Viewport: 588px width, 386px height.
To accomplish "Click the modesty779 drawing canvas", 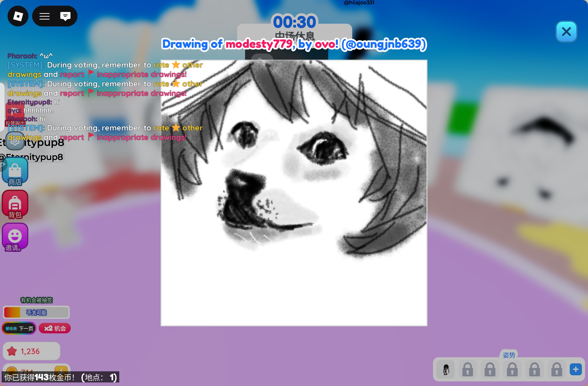I will click(294, 193).
